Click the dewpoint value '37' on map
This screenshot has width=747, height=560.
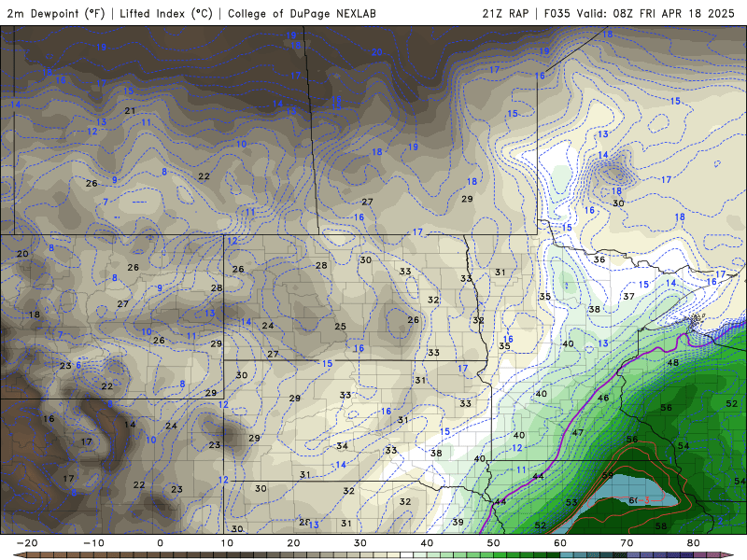[x=628, y=296]
